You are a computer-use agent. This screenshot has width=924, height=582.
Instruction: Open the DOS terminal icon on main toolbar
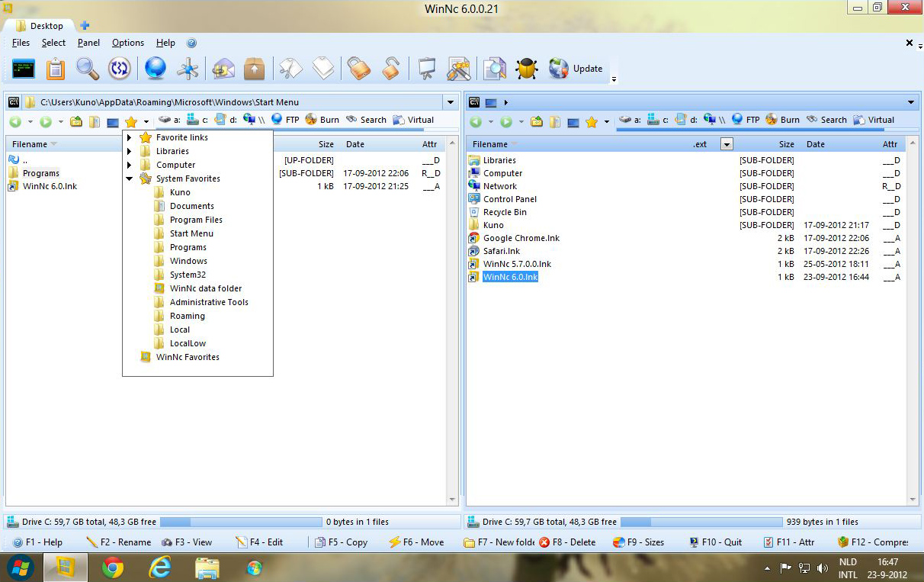coord(23,68)
